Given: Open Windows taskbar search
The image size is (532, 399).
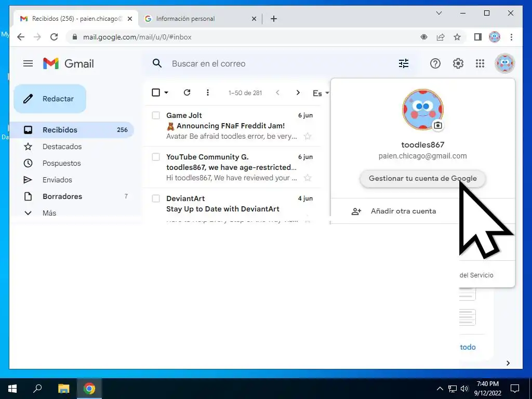Looking at the screenshot, I should 37,388.
